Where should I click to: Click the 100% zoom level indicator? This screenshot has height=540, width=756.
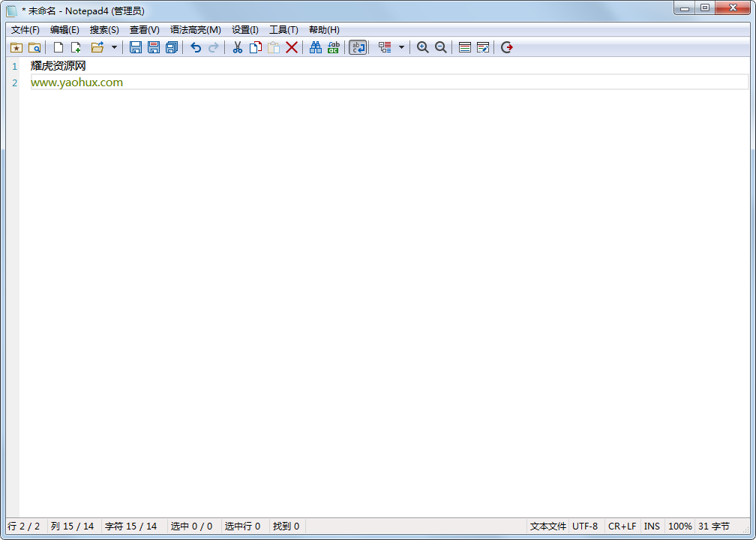coord(679,526)
